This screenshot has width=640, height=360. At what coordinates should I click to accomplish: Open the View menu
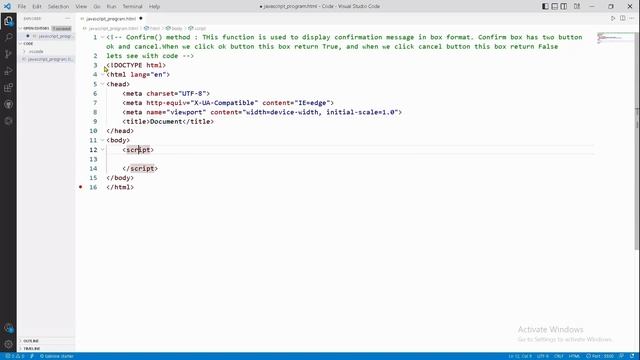(x=81, y=7)
